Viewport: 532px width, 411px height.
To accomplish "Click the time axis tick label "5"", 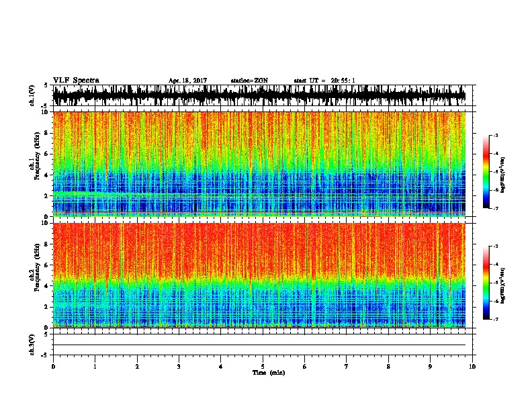I will (x=263, y=367).
